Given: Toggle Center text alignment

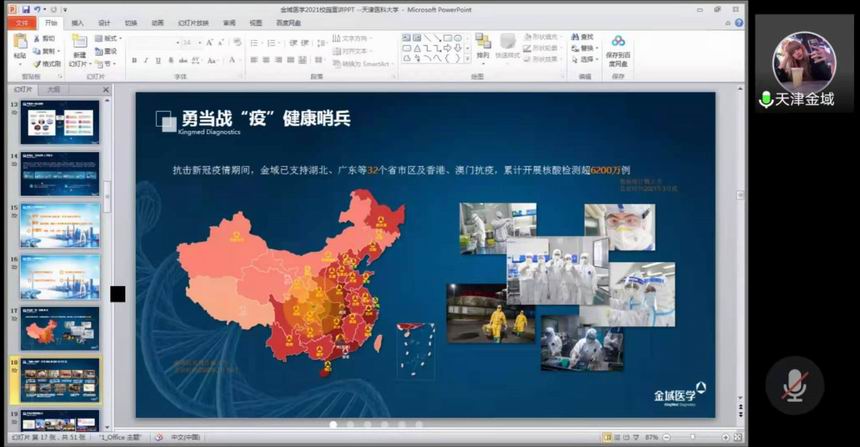Looking at the screenshot, I should (x=266, y=60).
